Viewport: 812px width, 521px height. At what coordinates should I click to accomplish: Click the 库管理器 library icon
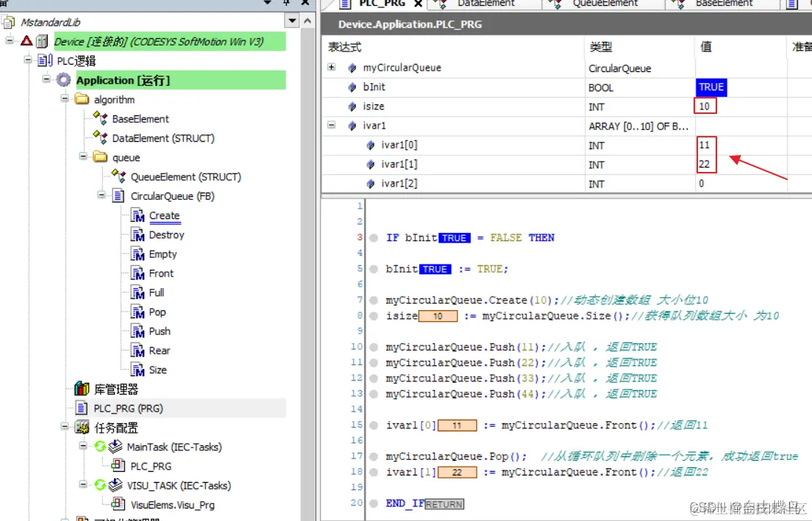click(82, 389)
